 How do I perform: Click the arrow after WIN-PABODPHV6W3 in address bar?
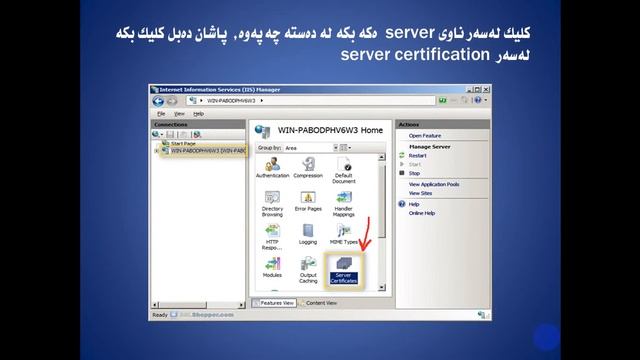pos(262,100)
